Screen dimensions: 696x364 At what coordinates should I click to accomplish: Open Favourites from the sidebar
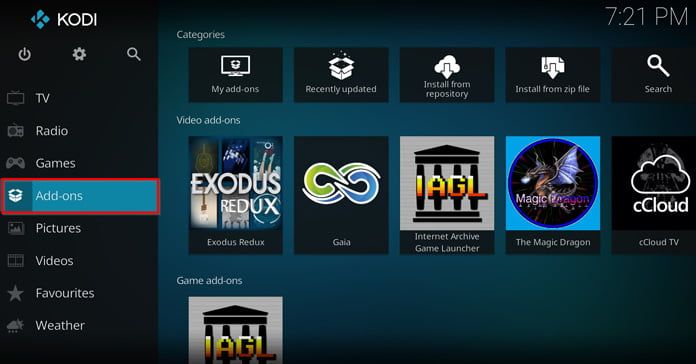click(80, 293)
